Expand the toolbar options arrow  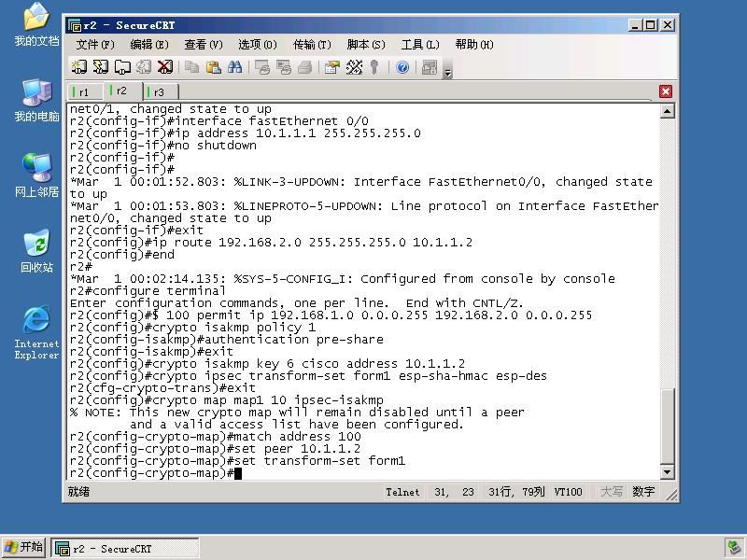click(x=447, y=73)
